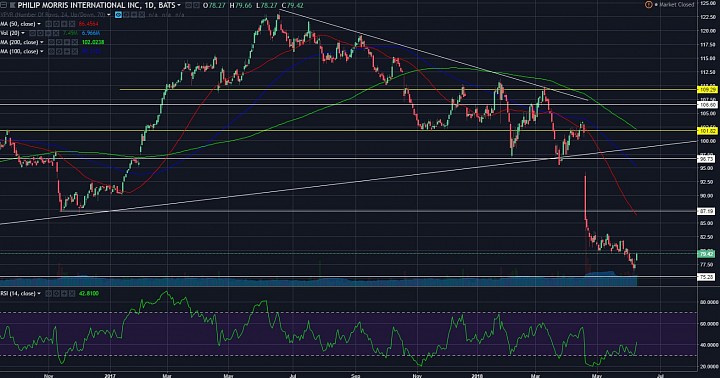Hide the RSI (14, close) indicator
The width and height of the screenshot is (720, 378).
48,293
